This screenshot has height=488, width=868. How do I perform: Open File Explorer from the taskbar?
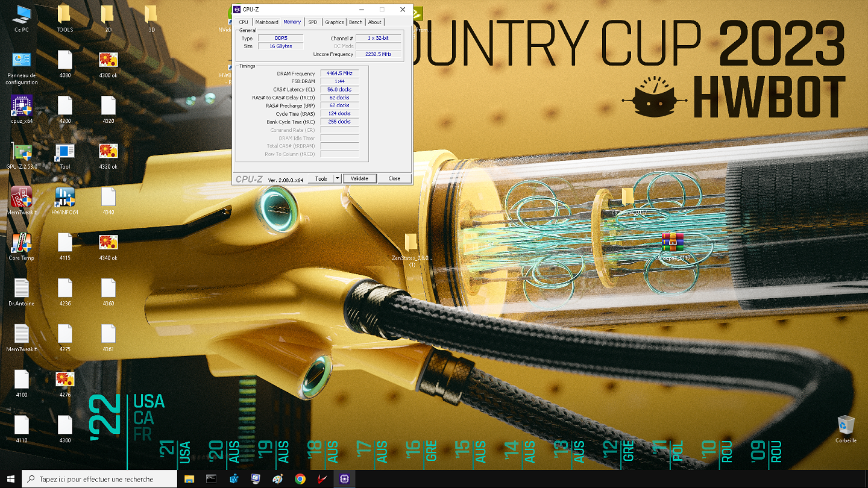[189, 479]
